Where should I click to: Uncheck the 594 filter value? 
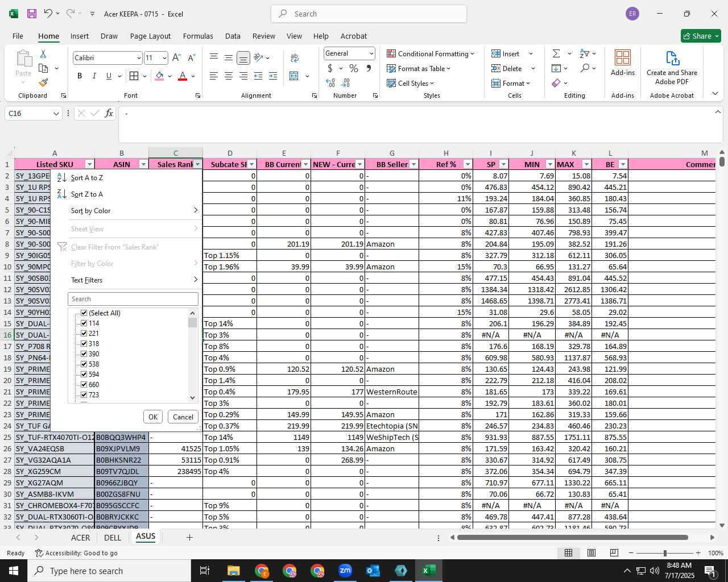pos(84,375)
